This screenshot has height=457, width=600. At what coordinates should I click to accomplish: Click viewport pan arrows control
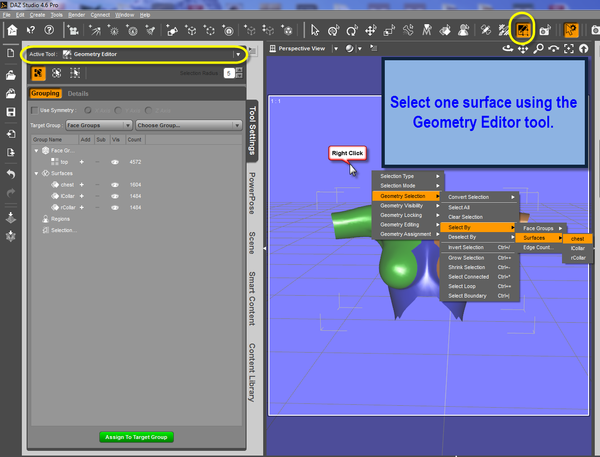[x=523, y=49]
